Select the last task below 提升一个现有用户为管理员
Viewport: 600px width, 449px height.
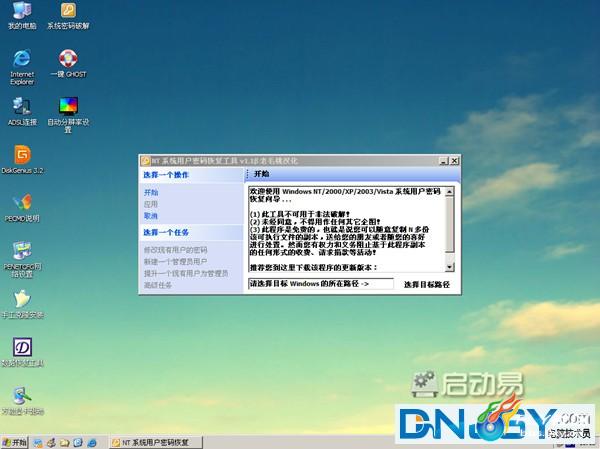(158, 285)
